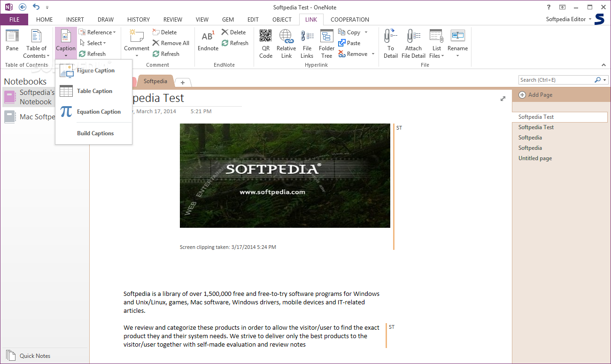611x364 pixels.
Task: Open the Help question mark
Action: (549, 7)
